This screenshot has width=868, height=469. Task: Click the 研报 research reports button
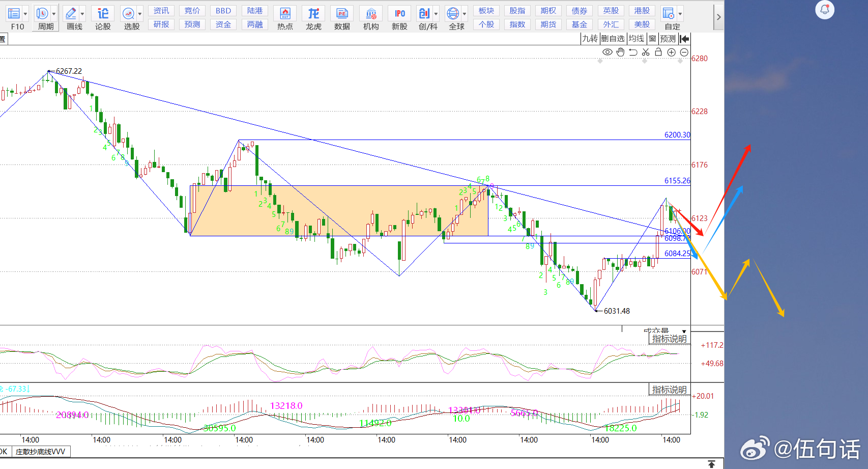point(161,24)
